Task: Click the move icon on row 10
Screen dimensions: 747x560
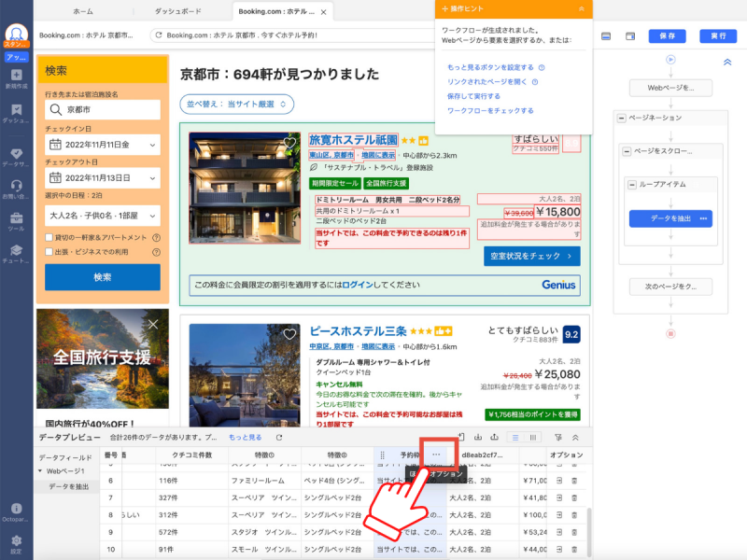Action: [x=558, y=550]
